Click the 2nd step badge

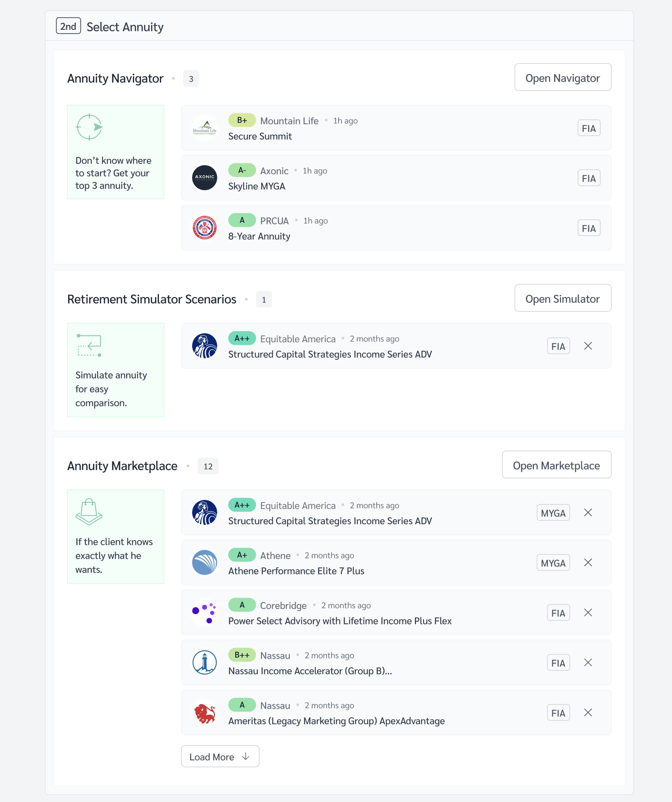click(68, 26)
